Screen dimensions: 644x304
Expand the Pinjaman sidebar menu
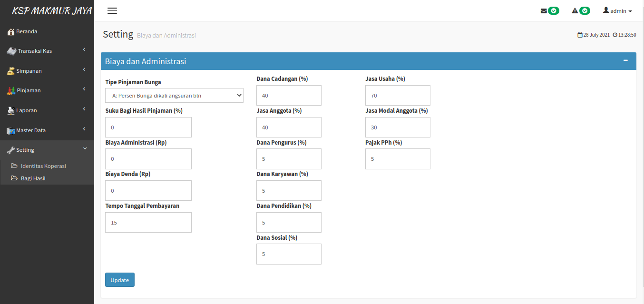[x=47, y=90]
